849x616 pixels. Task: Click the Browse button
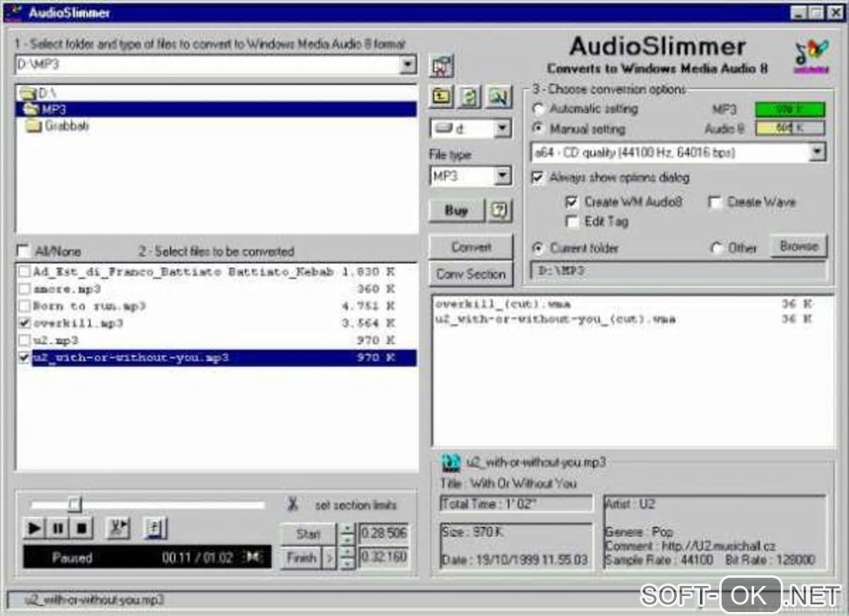[799, 246]
